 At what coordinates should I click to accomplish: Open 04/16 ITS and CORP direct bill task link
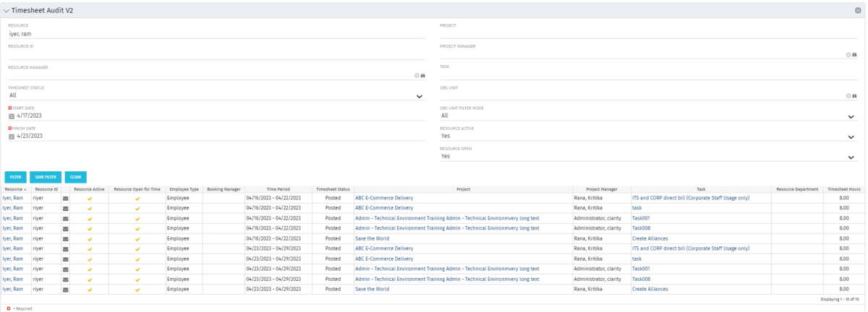click(x=690, y=197)
